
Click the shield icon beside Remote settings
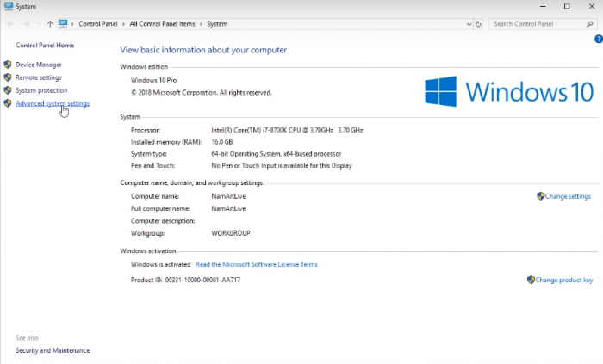tap(8, 77)
